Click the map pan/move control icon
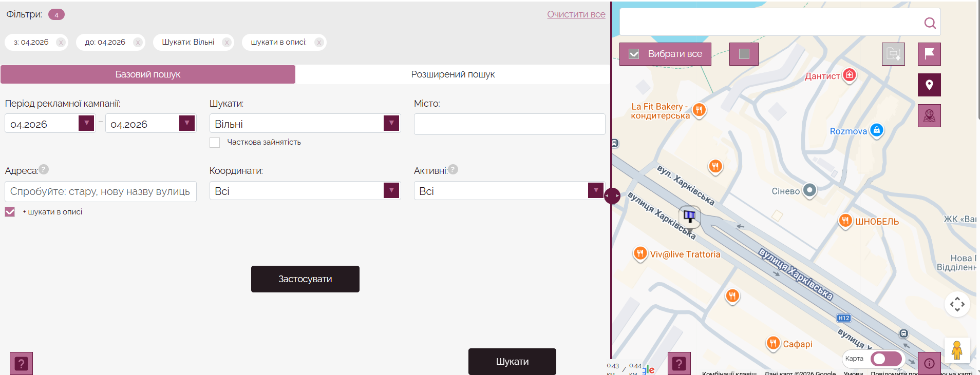Screen dimensions: 980x375 click(957, 304)
